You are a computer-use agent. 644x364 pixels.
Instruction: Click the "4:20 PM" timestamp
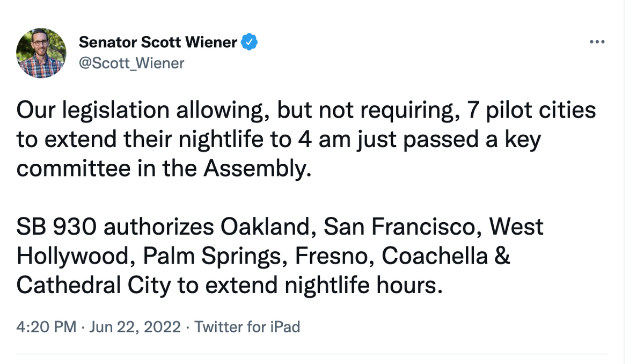pos(46,326)
